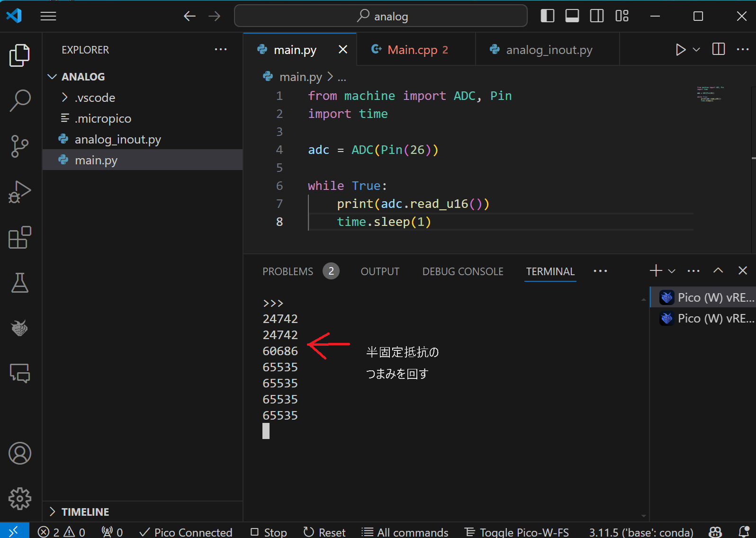Go forward with the right arrow
This screenshot has height=538, width=756.
click(215, 16)
